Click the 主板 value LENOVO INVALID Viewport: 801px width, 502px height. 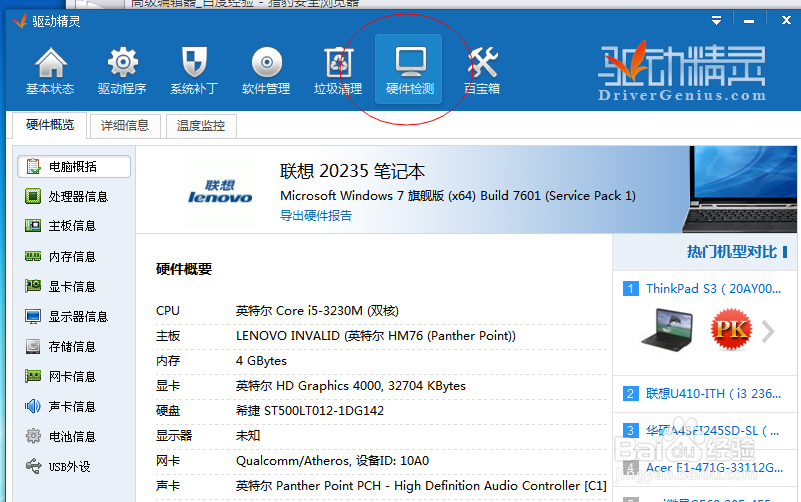[375, 336]
